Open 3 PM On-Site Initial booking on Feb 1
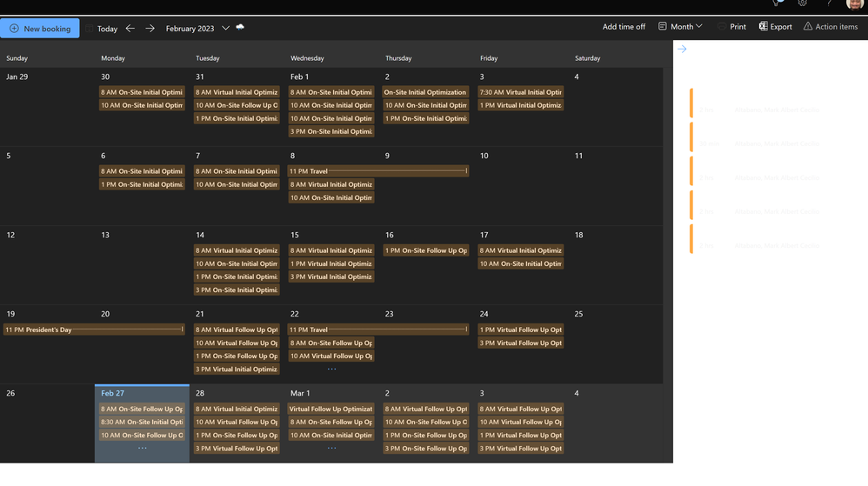The image size is (868, 486). point(331,132)
